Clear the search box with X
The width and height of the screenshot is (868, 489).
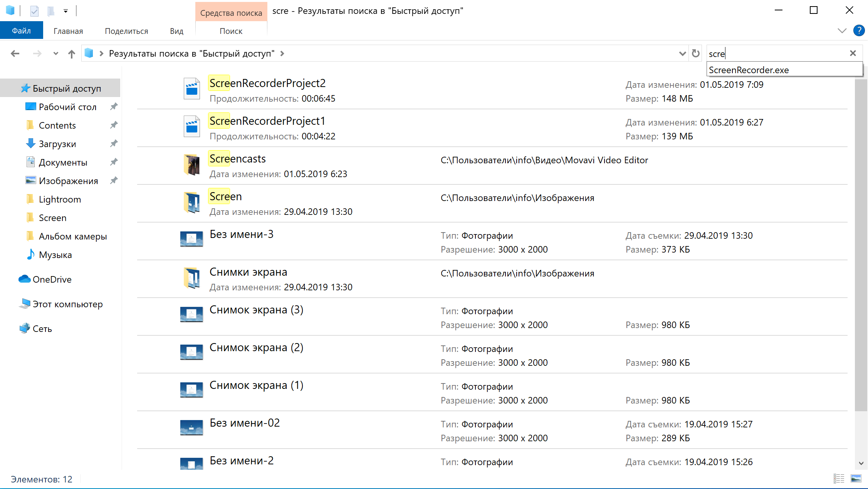pos(853,54)
